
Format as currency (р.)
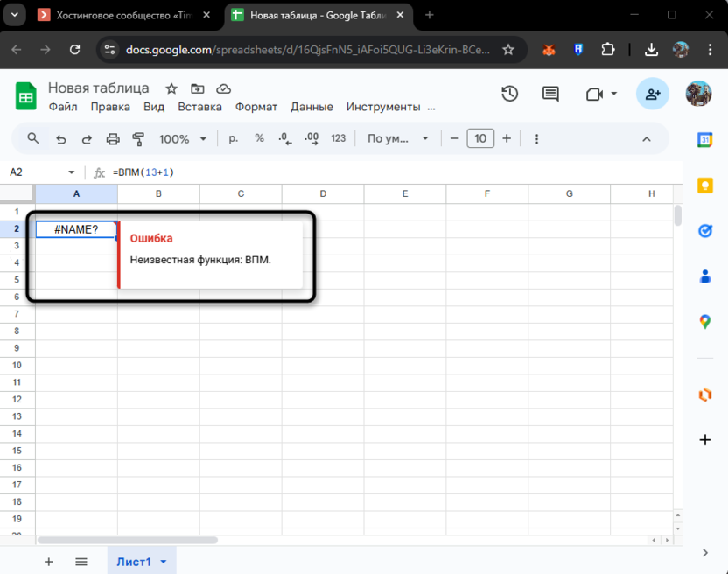234,138
